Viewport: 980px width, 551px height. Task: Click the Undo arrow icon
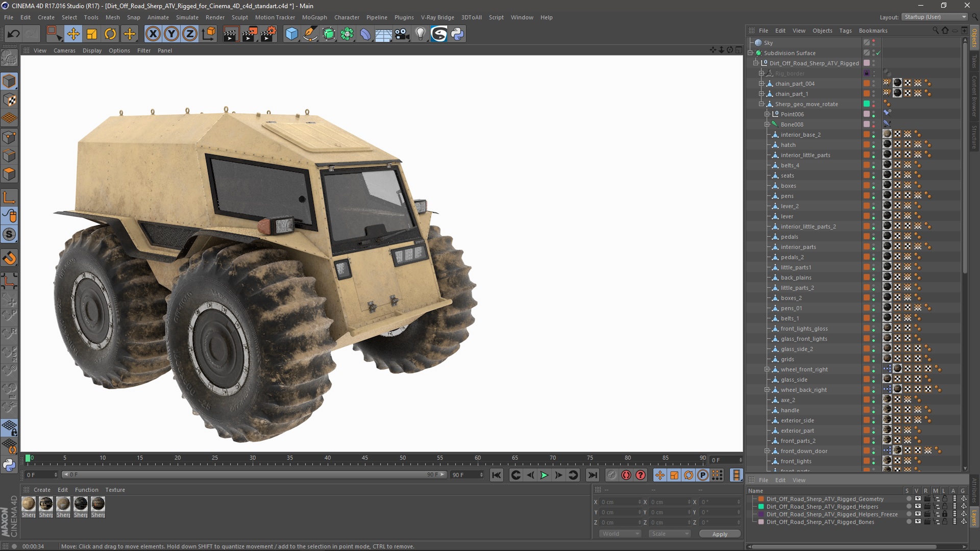click(x=14, y=34)
